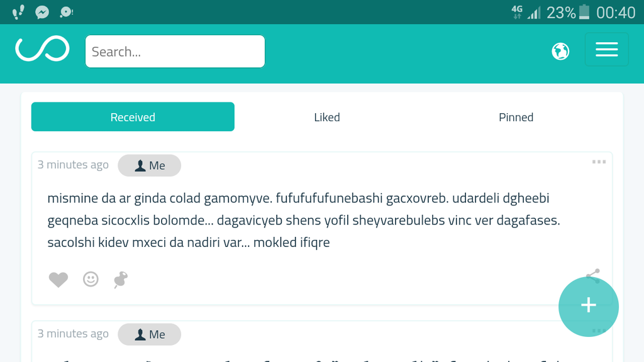Open the globe language icon
The image size is (644, 362).
click(560, 51)
